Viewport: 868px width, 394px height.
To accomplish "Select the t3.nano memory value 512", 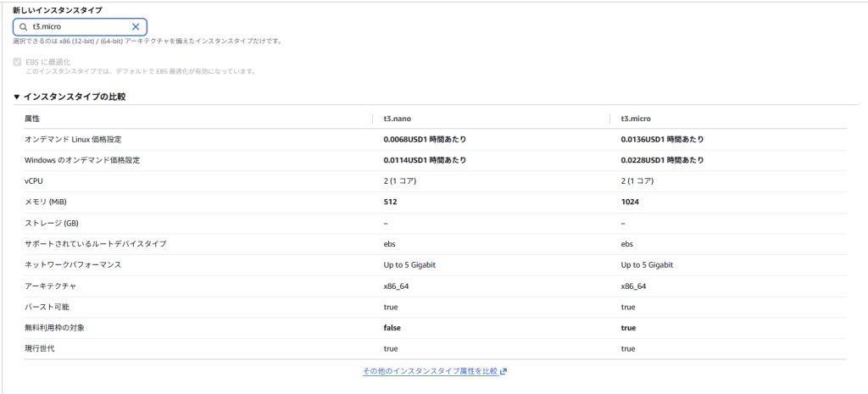I will click(x=391, y=202).
